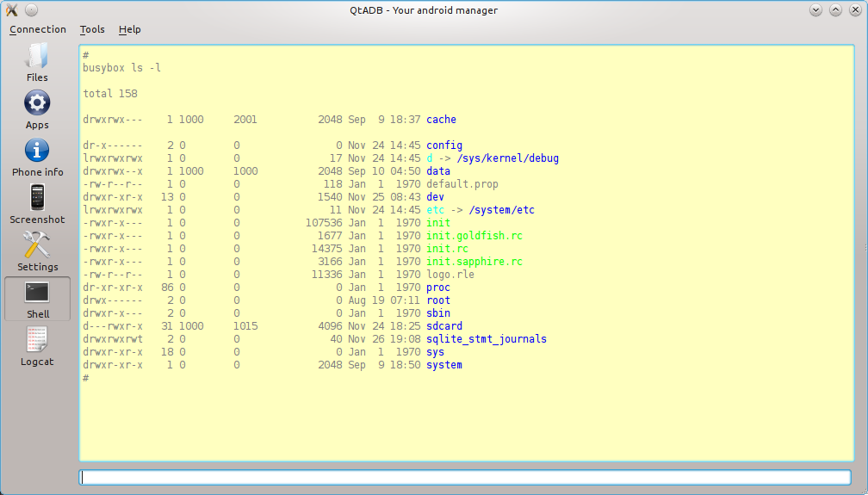Click the 2001 group ID of cache
Viewport: 868px width, 495px height.
coord(245,120)
